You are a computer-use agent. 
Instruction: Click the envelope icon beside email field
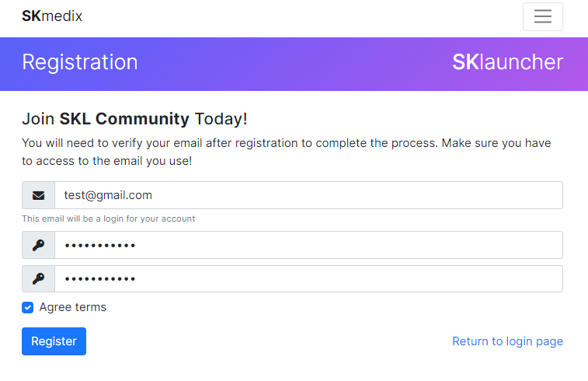pyautogui.click(x=38, y=195)
